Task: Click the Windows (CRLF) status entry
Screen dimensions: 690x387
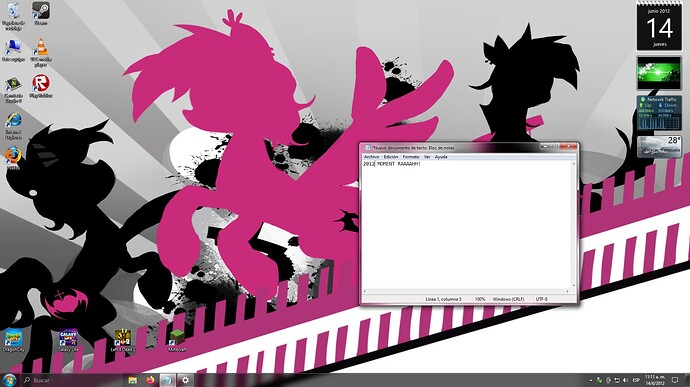Action: [508, 299]
